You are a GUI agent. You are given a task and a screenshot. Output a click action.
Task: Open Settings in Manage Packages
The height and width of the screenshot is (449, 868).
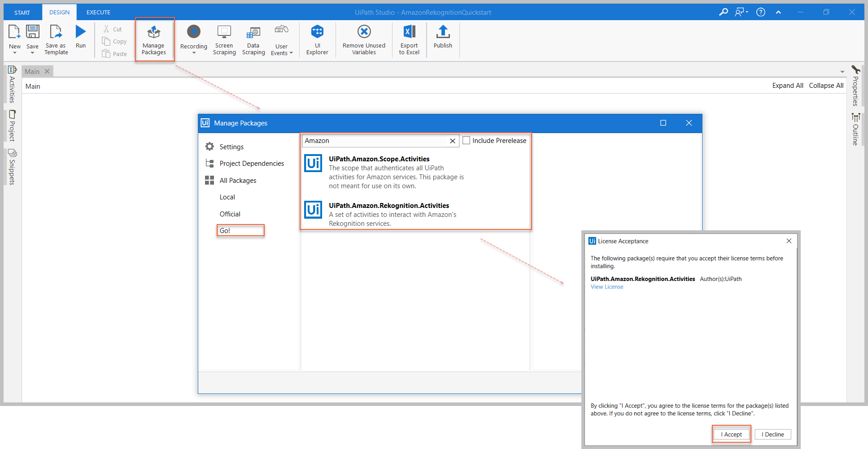[x=224, y=147]
